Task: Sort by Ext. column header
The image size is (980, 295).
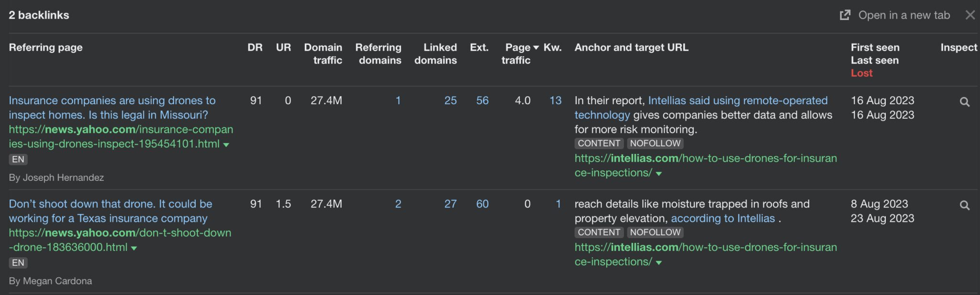Action: 479,47
